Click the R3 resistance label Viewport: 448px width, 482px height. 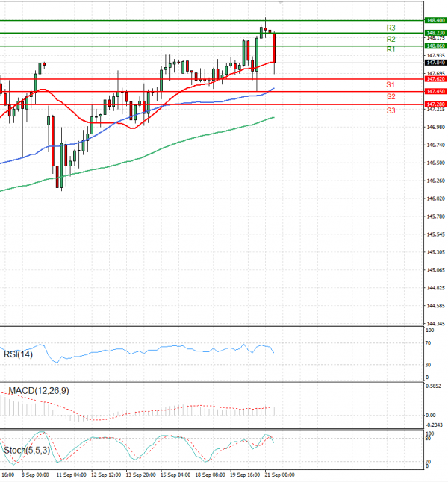click(391, 28)
